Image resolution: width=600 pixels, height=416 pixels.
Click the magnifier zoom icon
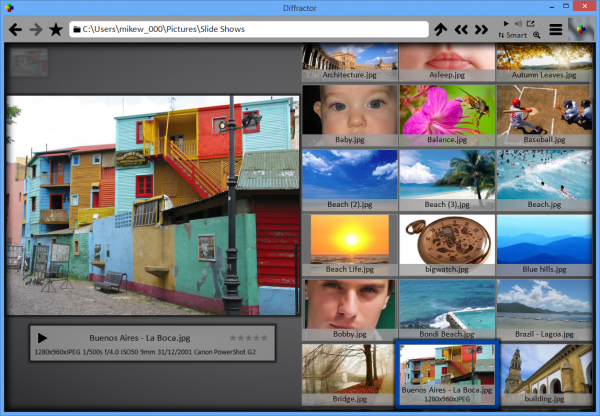[x=536, y=35]
